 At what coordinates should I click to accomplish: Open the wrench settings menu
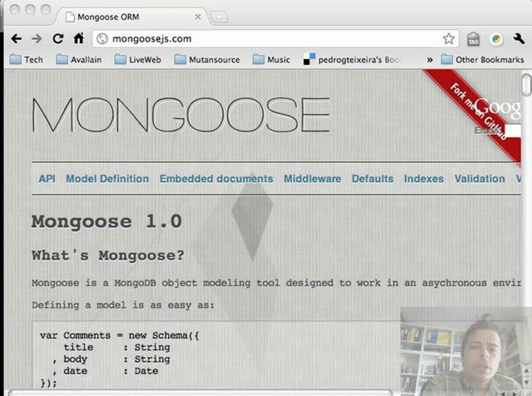(x=519, y=39)
